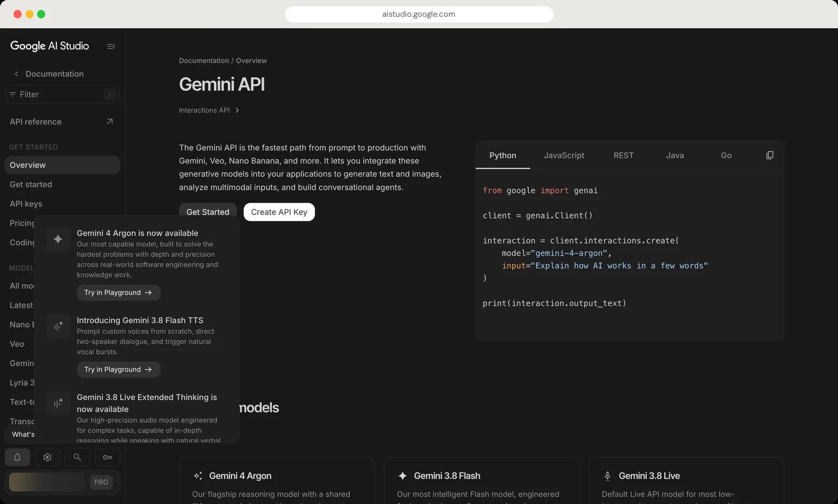Click the account profile gradient bar
This screenshot has width=838, height=504.
point(47,482)
